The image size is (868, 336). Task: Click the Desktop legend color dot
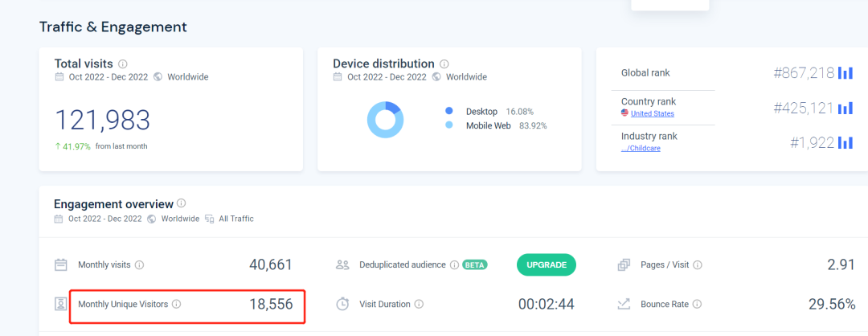tap(449, 111)
